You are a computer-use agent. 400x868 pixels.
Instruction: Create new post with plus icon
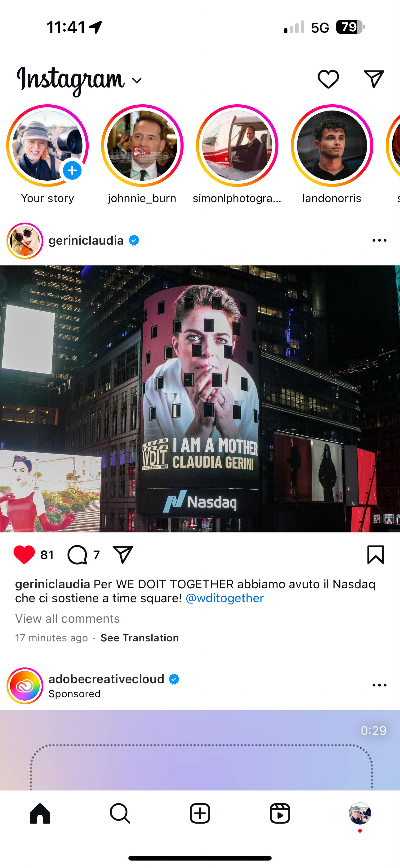[200, 813]
